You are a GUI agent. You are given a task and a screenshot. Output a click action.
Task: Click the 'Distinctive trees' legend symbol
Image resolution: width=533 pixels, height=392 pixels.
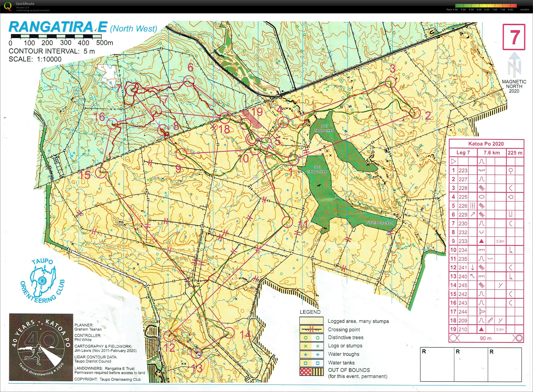(x=311, y=338)
